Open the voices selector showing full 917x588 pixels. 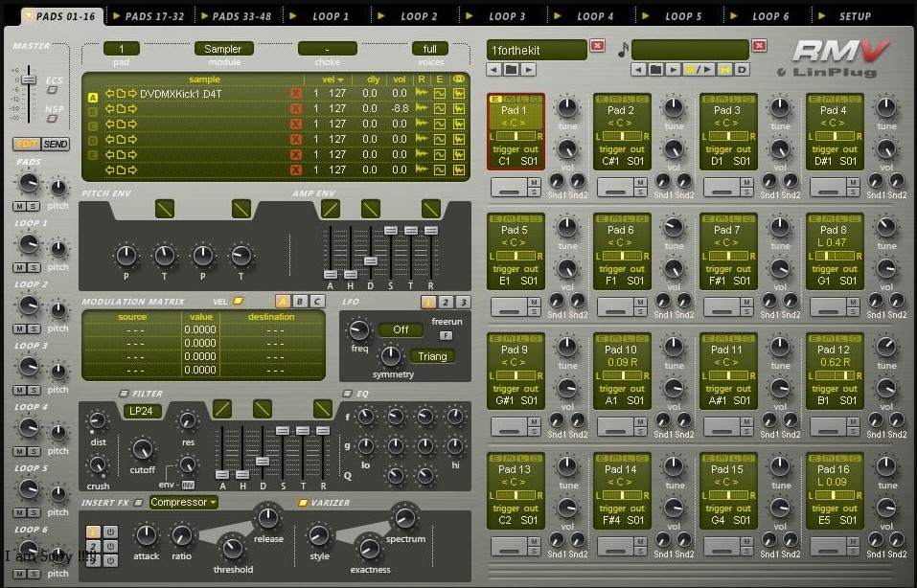coord(430,49)
